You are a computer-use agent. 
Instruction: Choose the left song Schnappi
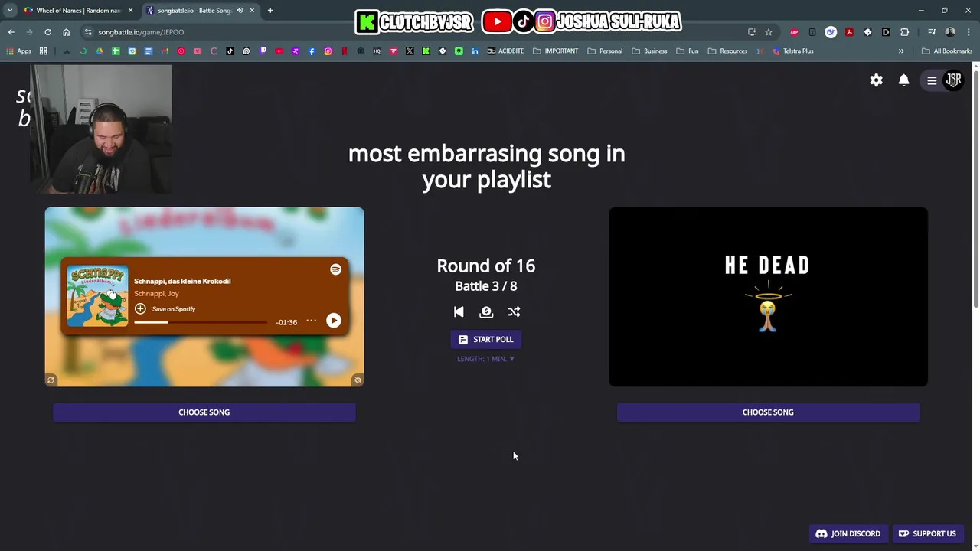coord(204,412)
